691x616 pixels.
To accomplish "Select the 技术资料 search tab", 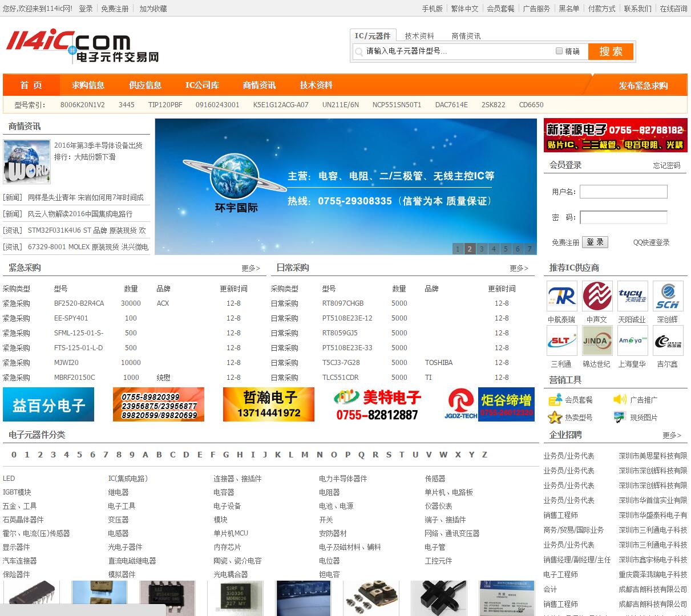I will [419, 36].
